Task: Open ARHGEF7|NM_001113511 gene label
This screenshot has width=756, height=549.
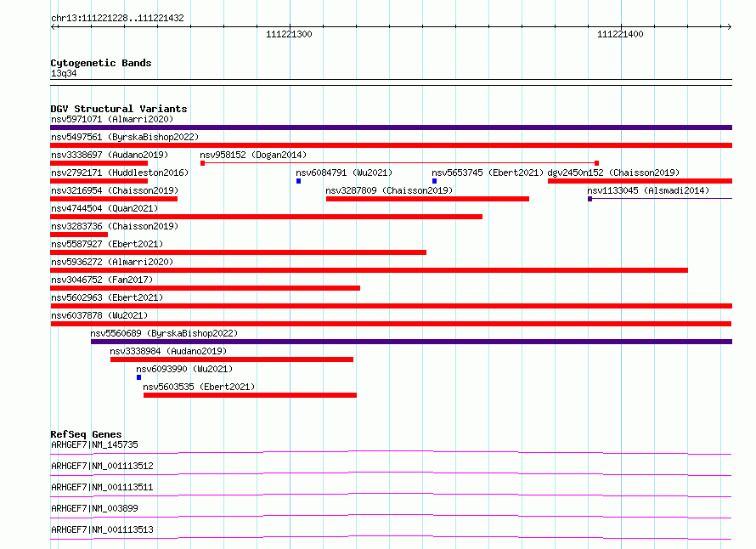Action: [x=102, y=487]
